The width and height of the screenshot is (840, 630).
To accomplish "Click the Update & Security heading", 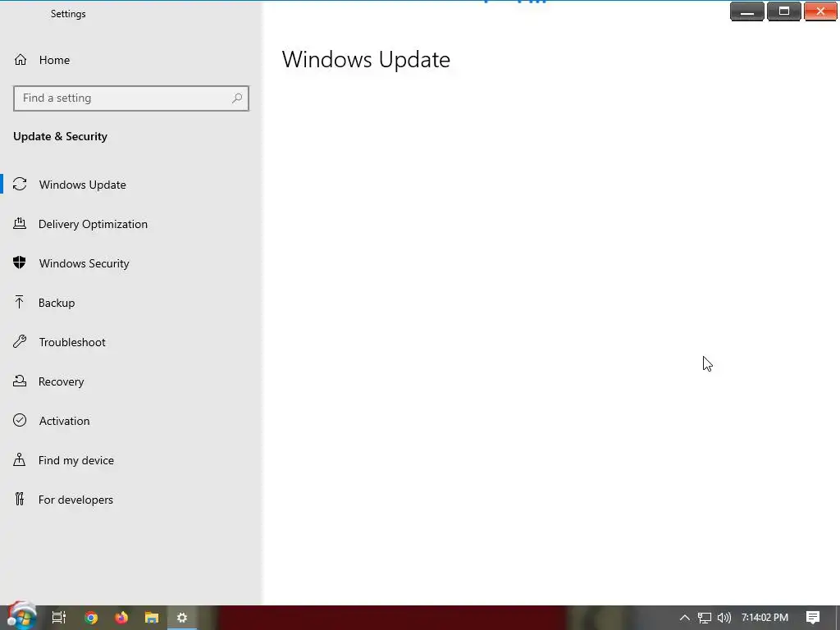I will [60, 137].
